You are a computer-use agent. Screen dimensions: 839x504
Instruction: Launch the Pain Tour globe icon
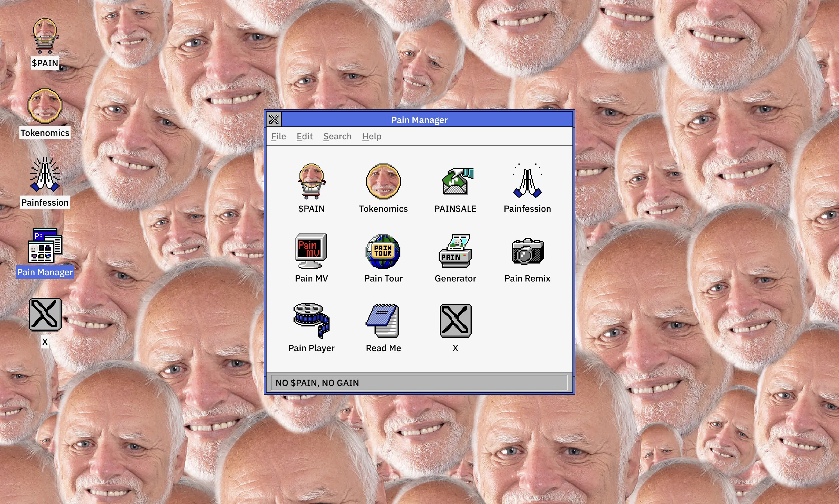383,252
